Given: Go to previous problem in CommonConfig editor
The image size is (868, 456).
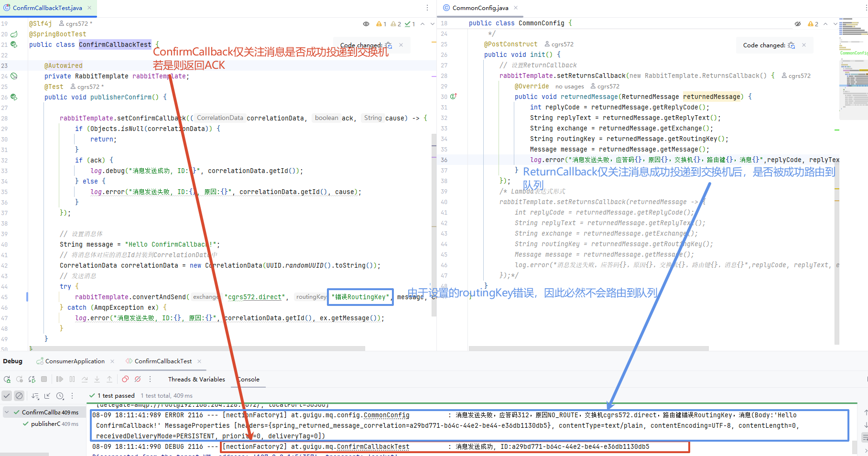Looking at the screenshot, I should click(825, 23).
